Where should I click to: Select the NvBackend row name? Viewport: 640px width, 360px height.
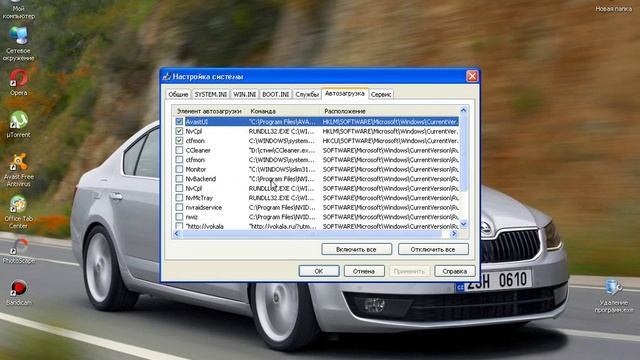200,179
